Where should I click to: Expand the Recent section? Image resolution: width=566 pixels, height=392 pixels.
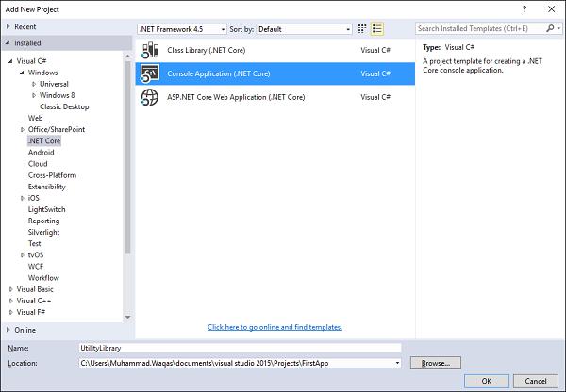(x=9, y=26)
